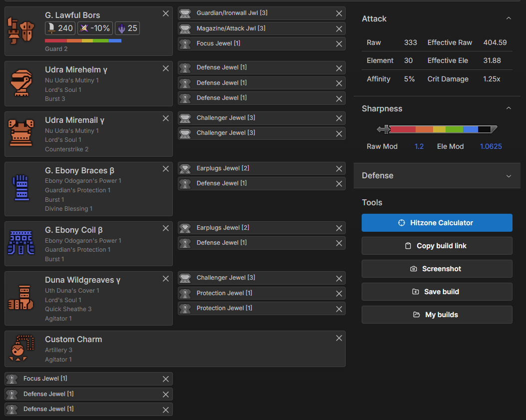The image size is (526, 420).
Task: Click the open folder icon on My builds
Action: pyautogui.click(x=417, y=315)
